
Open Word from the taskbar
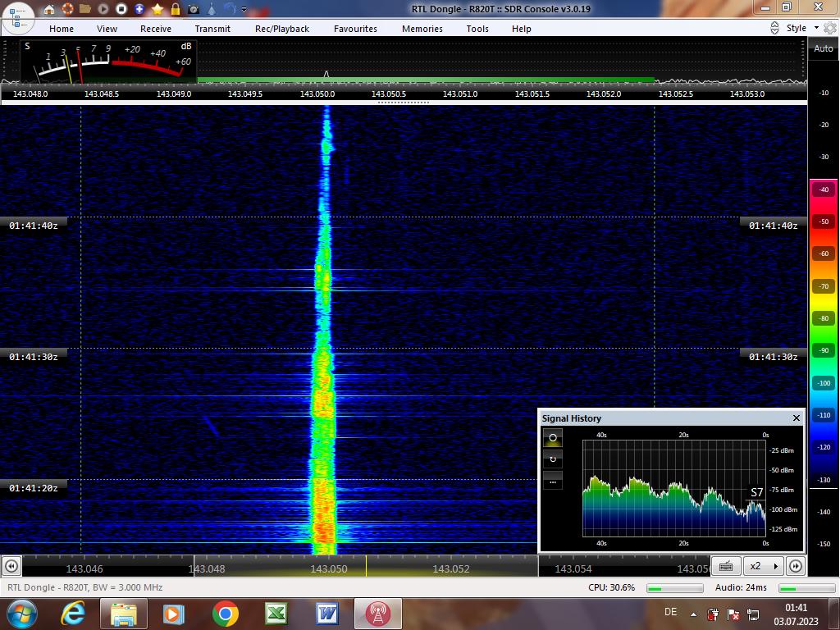(x=327, y=614)
